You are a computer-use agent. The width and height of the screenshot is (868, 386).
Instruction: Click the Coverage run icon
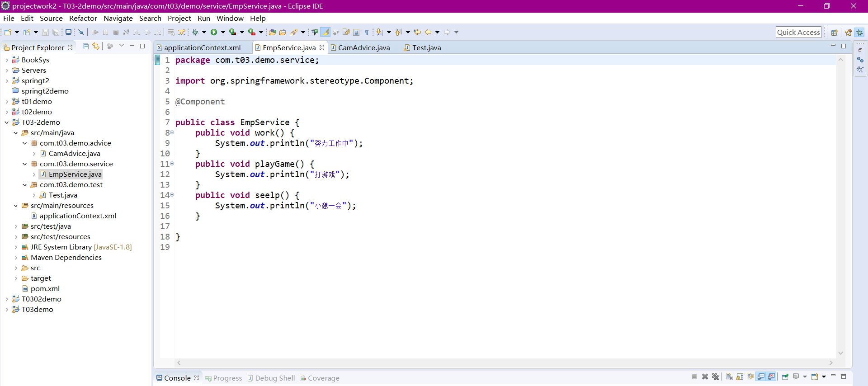pos(232,32)
